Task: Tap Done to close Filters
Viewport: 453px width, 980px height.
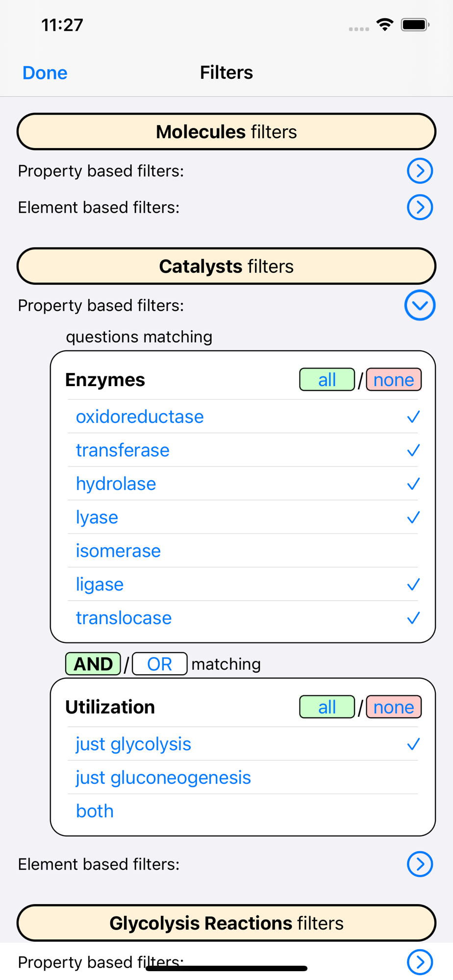Action: [x=45, y=73]
